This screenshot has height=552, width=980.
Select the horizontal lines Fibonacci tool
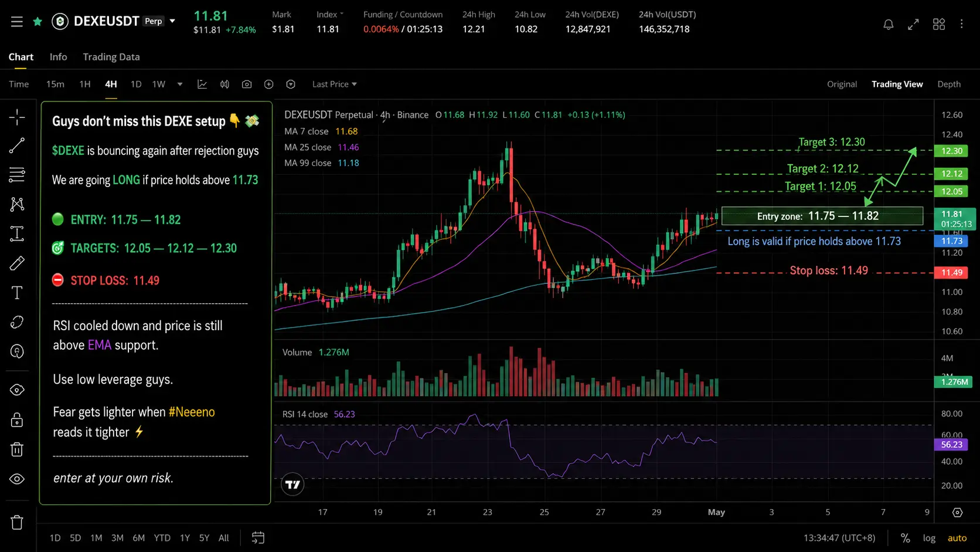17,174
